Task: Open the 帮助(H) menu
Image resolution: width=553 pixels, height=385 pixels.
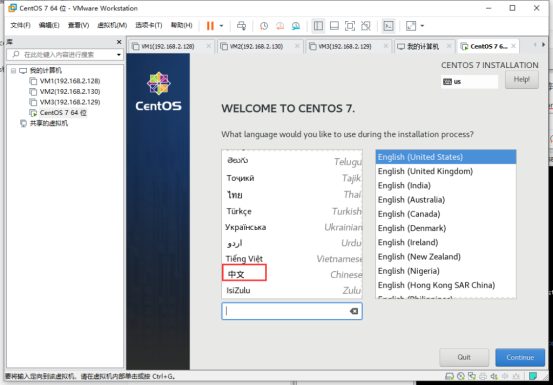Action: click(182, 25)
